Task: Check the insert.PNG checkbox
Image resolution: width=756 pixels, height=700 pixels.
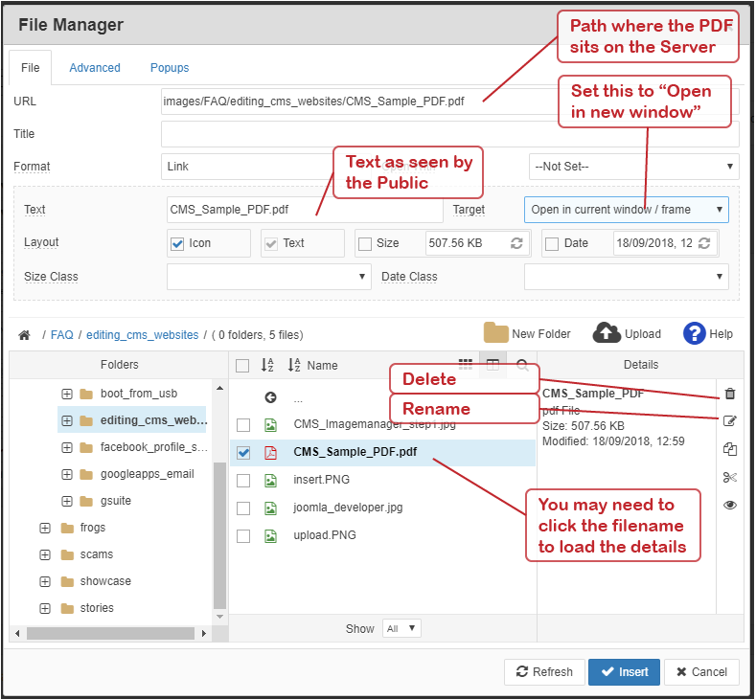Action: click(x=243, y=481)
